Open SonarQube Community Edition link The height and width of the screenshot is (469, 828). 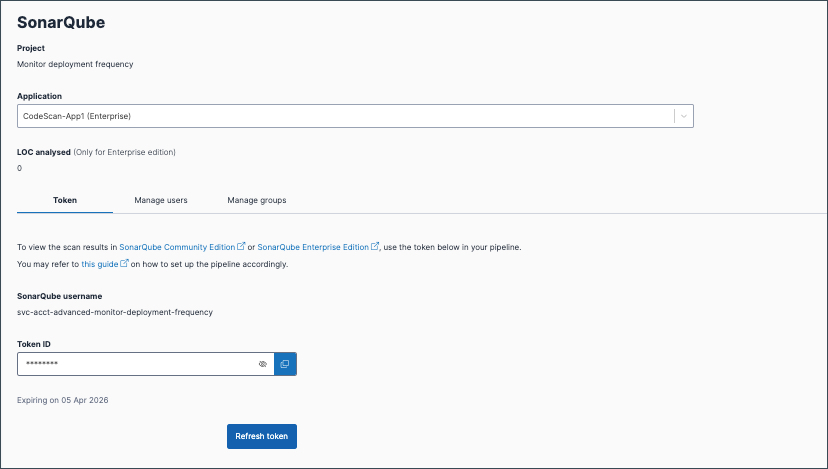pos(177,247)
